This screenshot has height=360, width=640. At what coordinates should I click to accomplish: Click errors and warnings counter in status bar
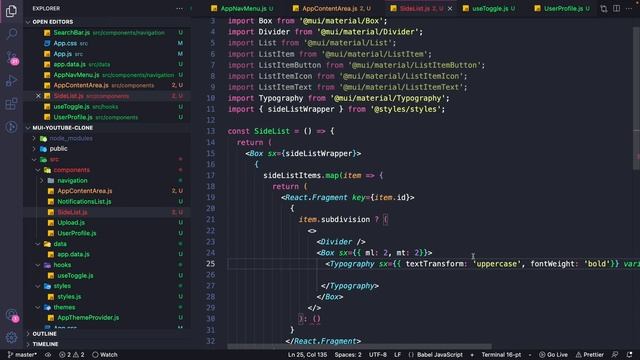(71, 355)
